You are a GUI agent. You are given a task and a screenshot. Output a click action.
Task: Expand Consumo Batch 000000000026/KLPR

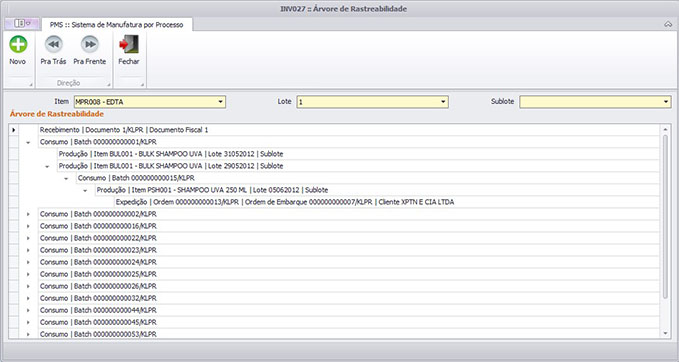pos(28,287)
